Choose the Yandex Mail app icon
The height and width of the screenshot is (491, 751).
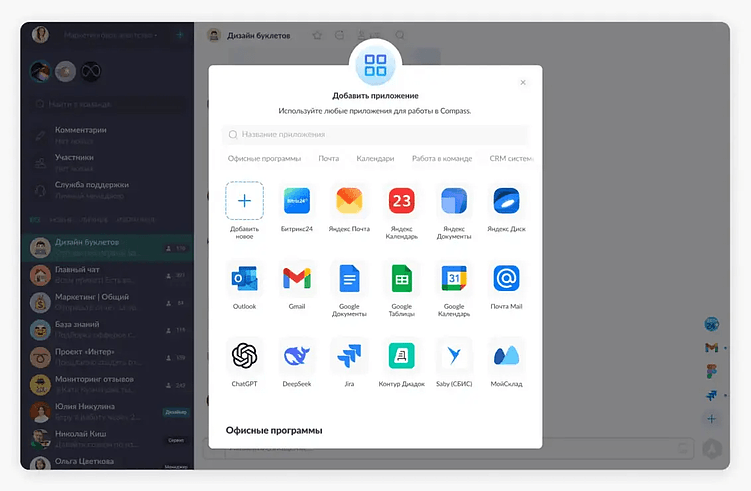tap(349, 201)
